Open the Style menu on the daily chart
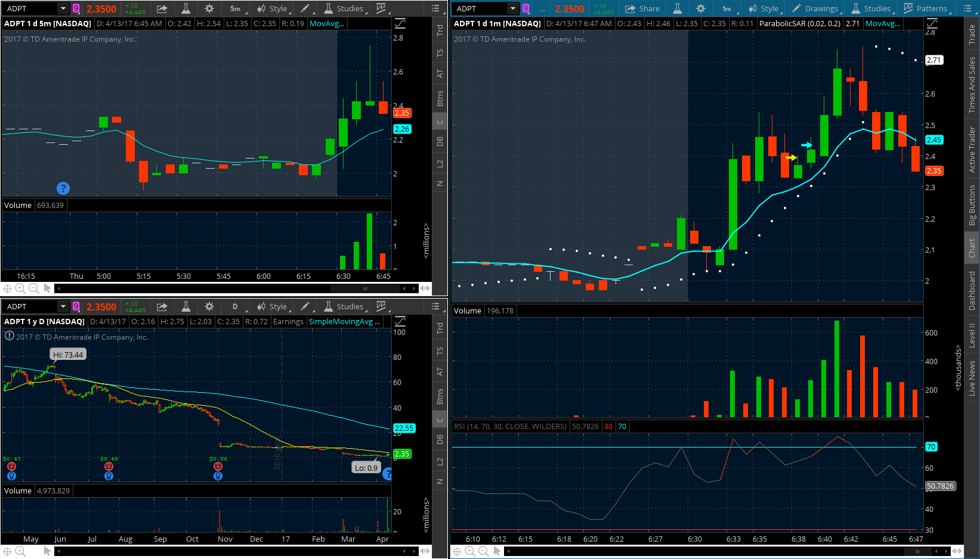This screenshot has width=980, height=559. [x=273, y=306]
